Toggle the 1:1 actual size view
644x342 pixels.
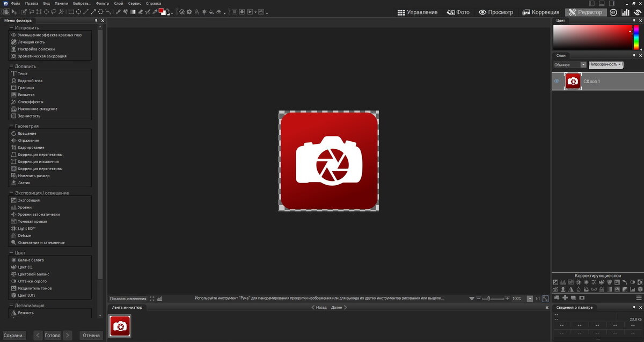[x=537, y=299]
